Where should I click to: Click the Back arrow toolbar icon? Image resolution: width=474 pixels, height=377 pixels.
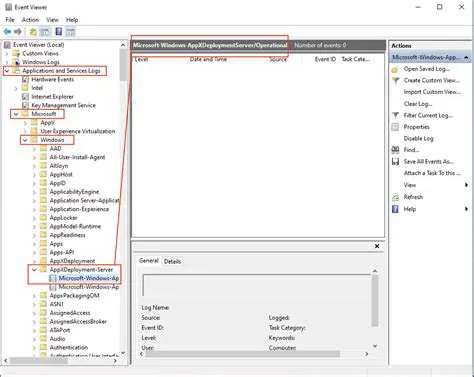[7, 32]
